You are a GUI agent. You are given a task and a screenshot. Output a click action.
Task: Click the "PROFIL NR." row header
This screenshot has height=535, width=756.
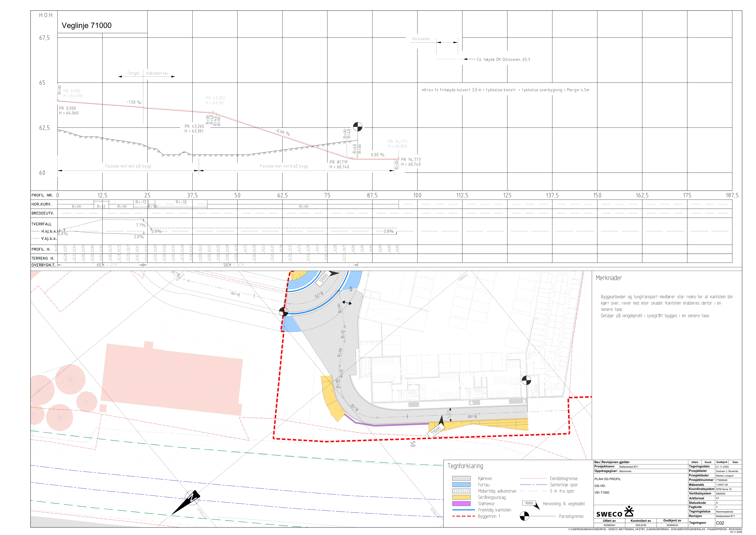pyautogui.click(x=42, y=195)
